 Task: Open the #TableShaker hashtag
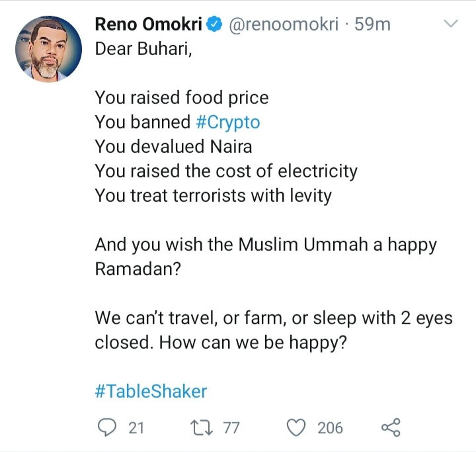click(151, 391)
